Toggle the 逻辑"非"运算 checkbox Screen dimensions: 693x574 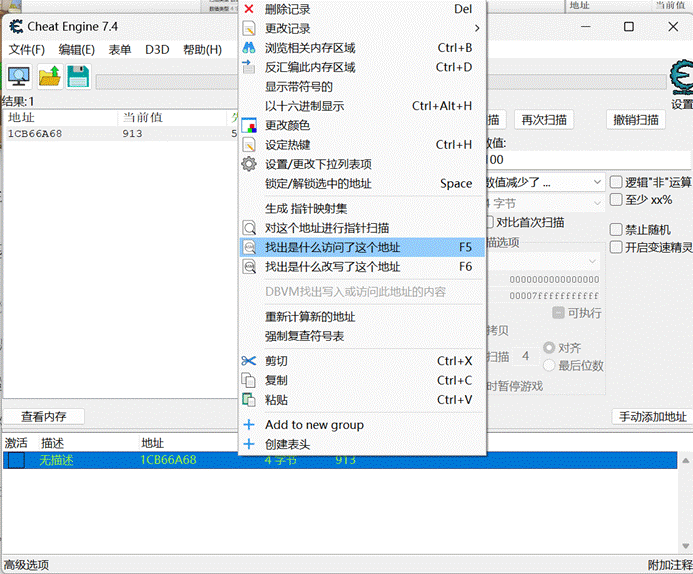(616, 182)
